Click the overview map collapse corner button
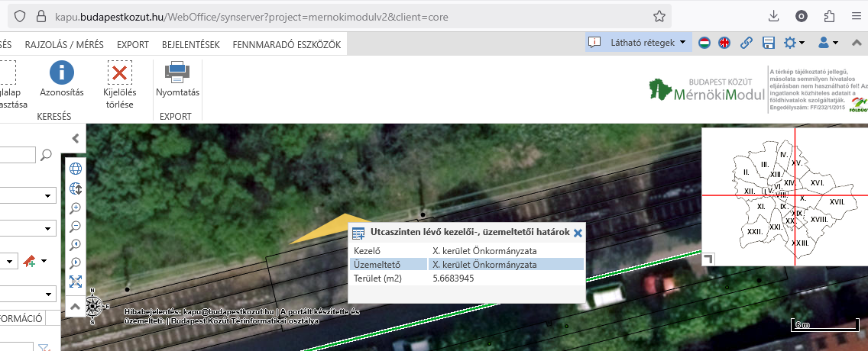Screen dimensions: 868x351 tap(708, 259)
